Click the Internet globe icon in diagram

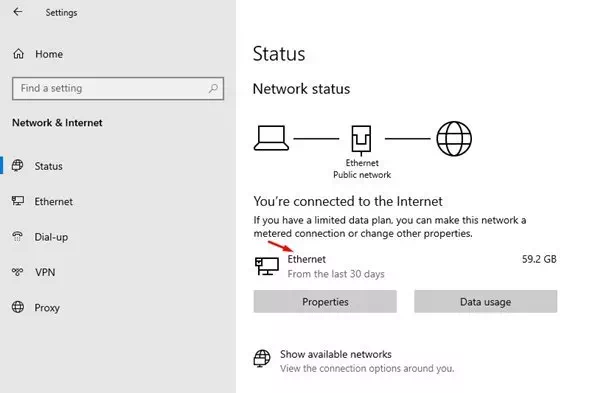[x=454, y=139]
